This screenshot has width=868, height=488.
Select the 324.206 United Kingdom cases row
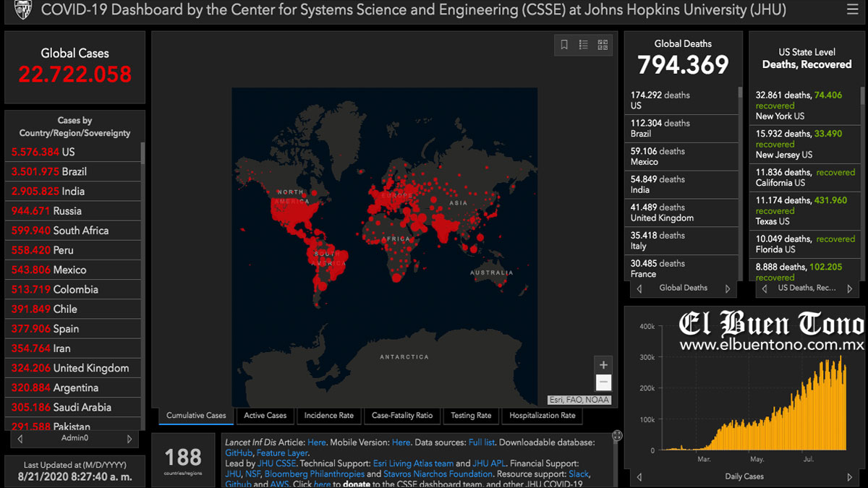pyautogui.click(x=72, y=367)
